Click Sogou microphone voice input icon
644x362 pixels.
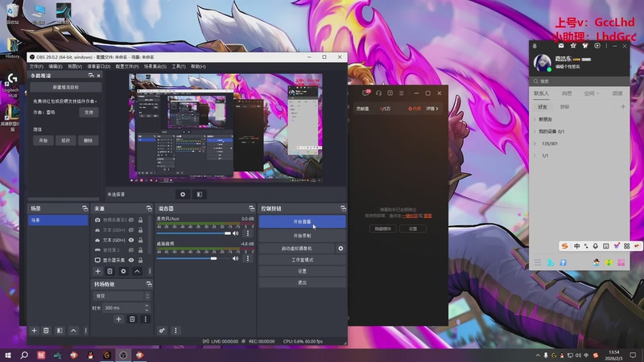(x=595, y=246)
